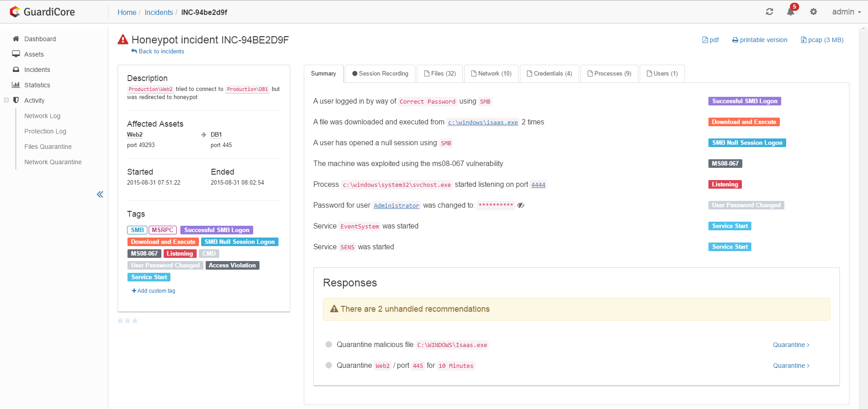
Task: Download the pcap (3 MB) file
Action: (x=822, y=40)
